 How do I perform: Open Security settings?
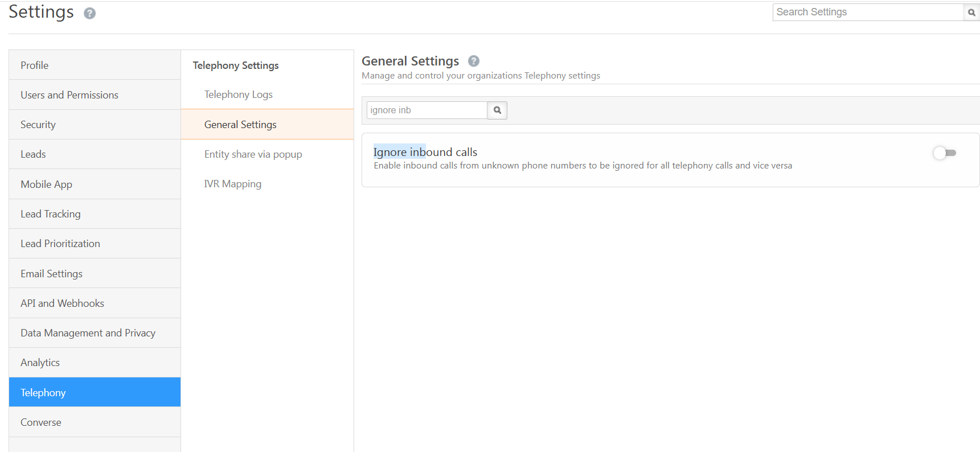click(x=38, y=125)
